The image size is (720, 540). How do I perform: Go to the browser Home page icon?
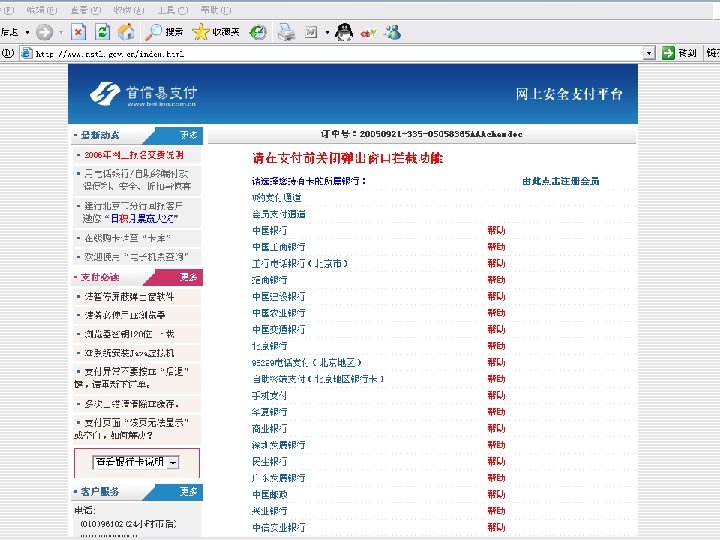126,32
